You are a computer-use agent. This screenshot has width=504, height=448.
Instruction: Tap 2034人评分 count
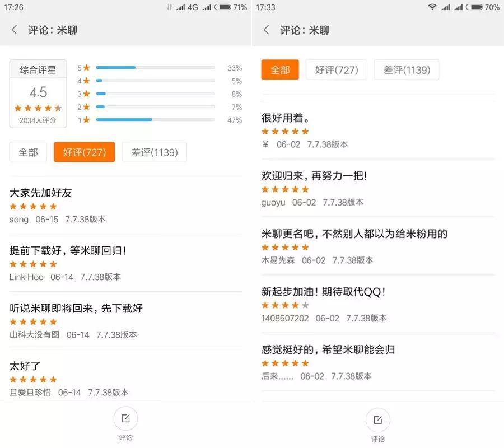coord(38,120)
